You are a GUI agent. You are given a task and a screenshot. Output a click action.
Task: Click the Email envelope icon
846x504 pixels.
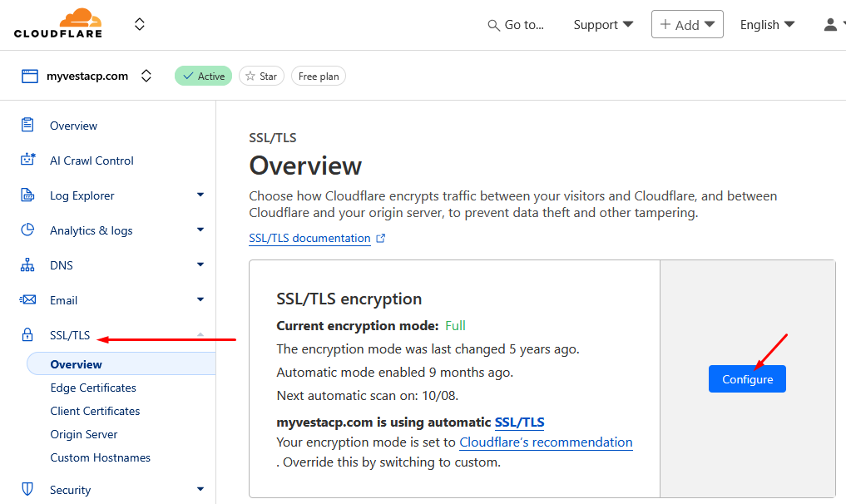click(27, 299)
